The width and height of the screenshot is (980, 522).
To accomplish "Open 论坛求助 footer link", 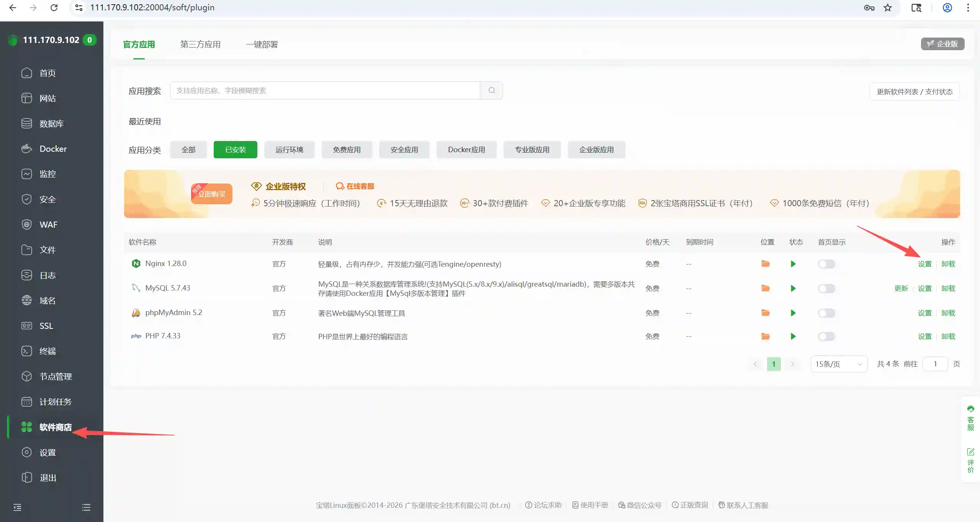I will tap(543, 505).
